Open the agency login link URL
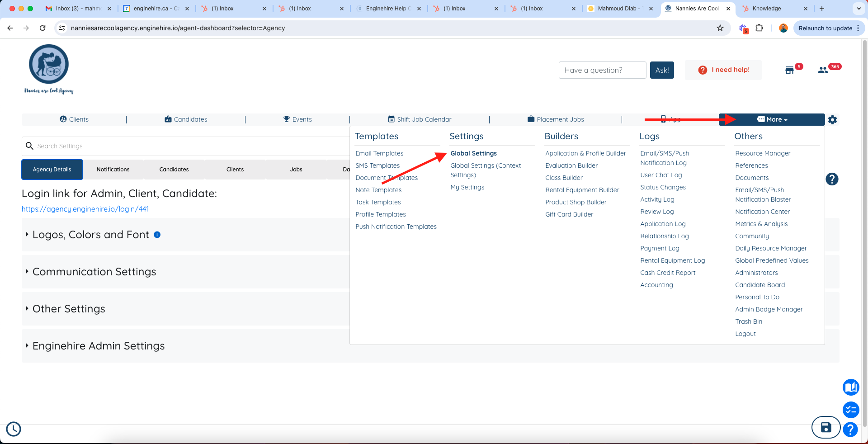Screen dimensions: 868x444 coord(85,209)
